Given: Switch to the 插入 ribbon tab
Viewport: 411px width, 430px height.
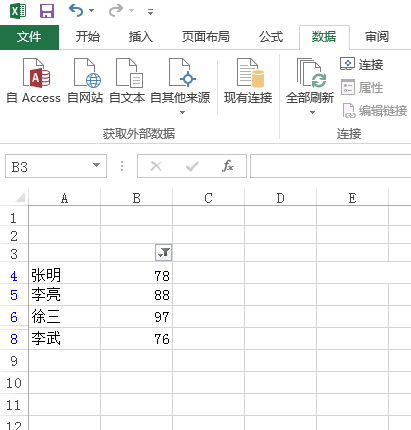Looking at the screenshot, I should [141, 37].
